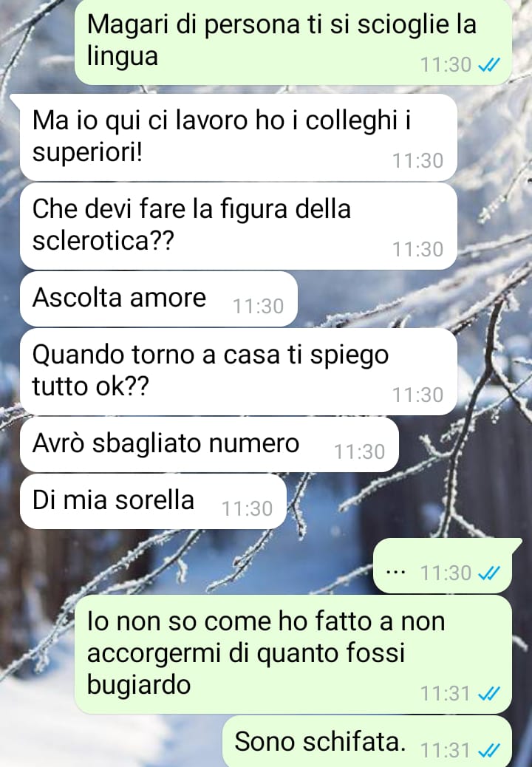
Task: Tap the read ticks next to 'Sono schifata.'
Action: [x=488, y=750]
